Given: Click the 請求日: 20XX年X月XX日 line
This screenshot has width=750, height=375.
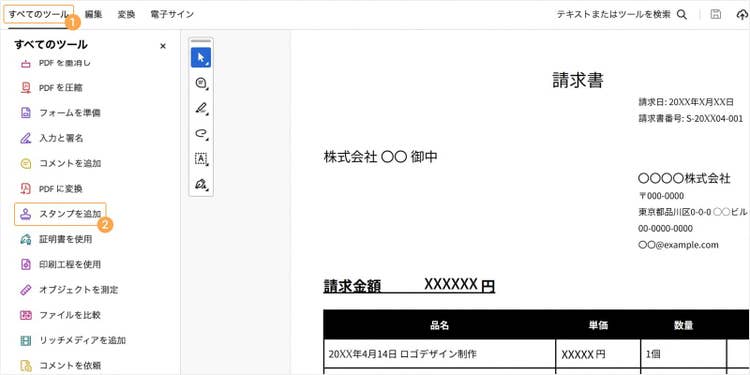Looking at the screenshot, I should pos(686,102).
